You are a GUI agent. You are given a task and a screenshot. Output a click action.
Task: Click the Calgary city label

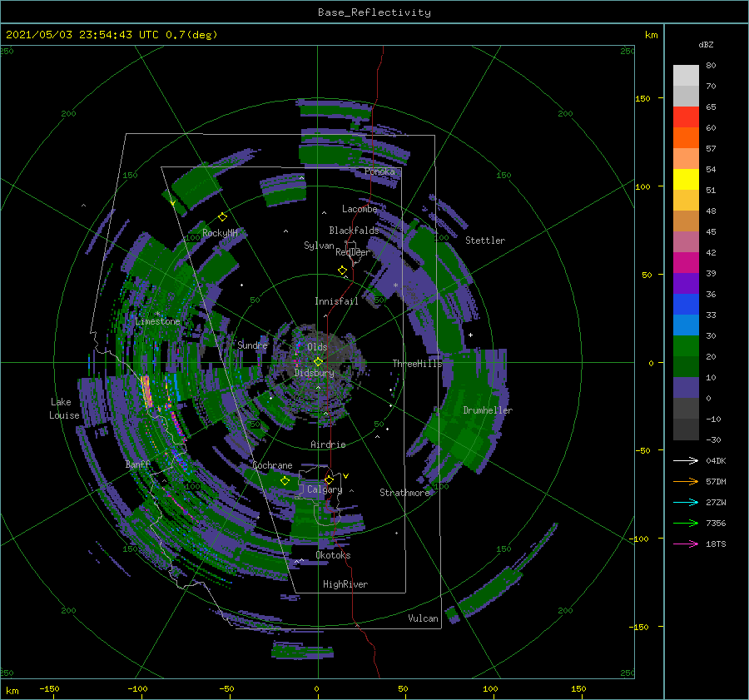point(325,489)
